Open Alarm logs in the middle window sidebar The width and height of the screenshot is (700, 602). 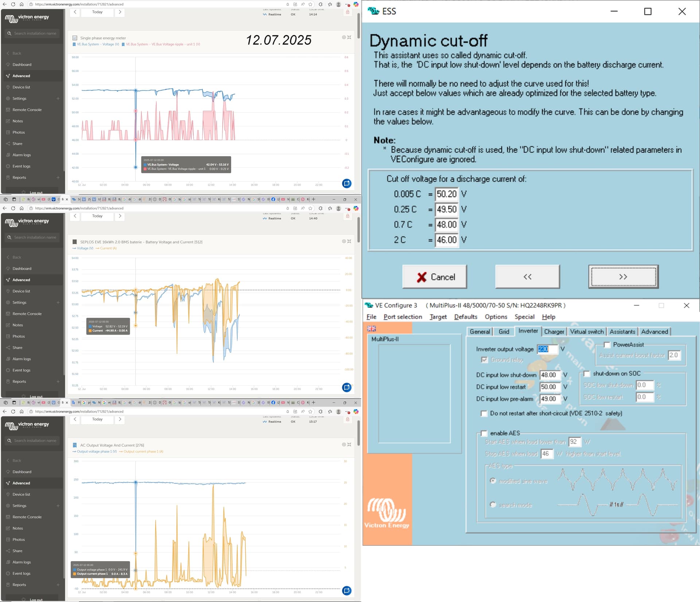[x=22, y=359]
